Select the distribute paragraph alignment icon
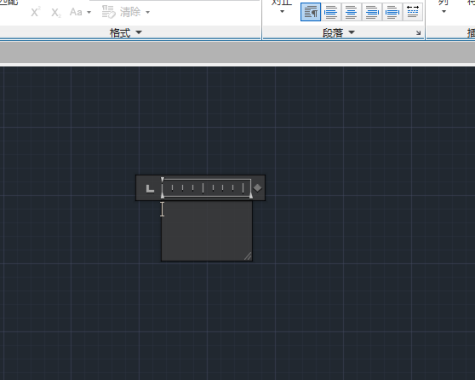Image resolution: width=475 pixels, height=380 pixels. coord(413,12)
